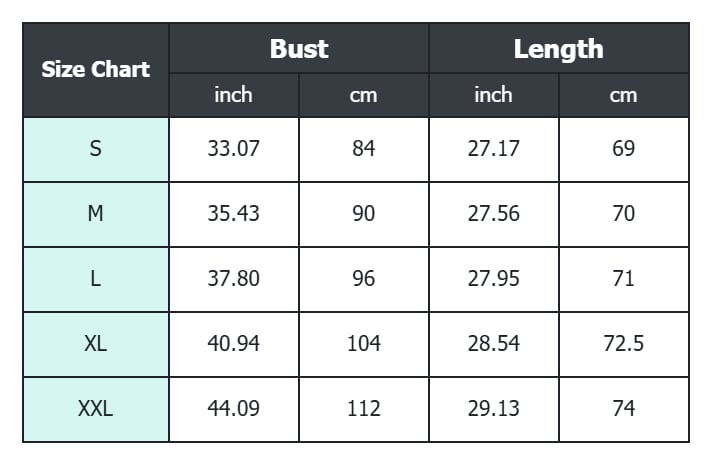Click the 33.07 bust inch value

point(234,149)
